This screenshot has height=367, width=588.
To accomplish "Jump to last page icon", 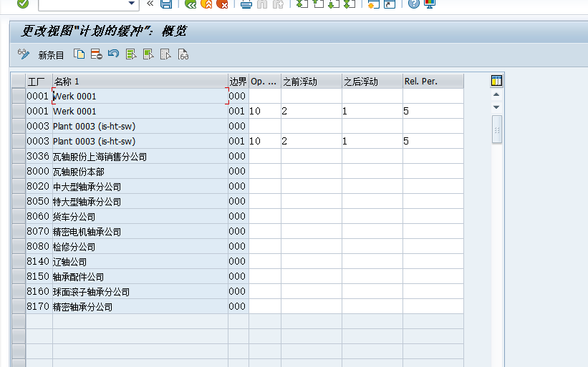I will point(350,4).
